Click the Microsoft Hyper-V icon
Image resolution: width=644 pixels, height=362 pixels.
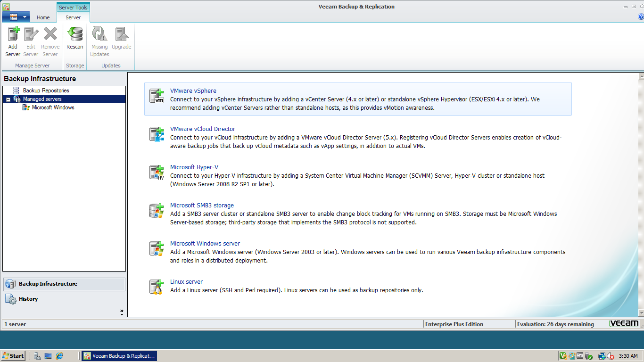[x=156, y=170]
